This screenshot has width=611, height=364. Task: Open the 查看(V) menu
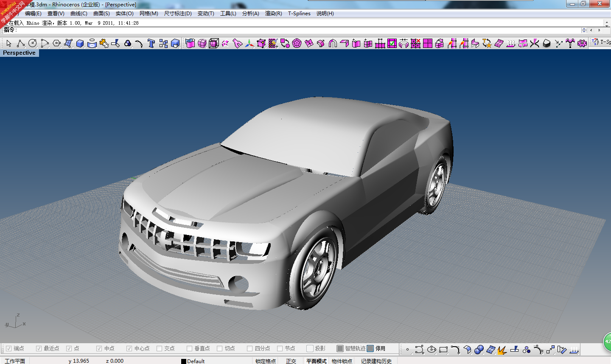(56, 14)
